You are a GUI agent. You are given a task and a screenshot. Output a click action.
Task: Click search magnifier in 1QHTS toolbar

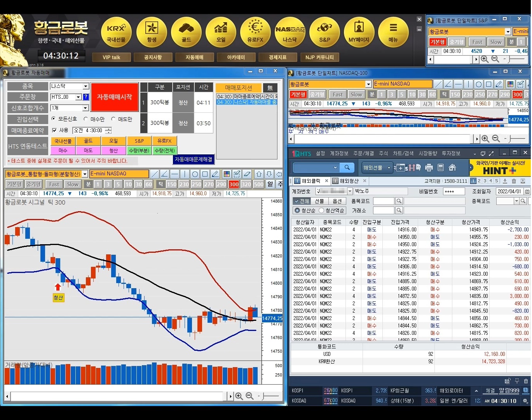point(347,168)
